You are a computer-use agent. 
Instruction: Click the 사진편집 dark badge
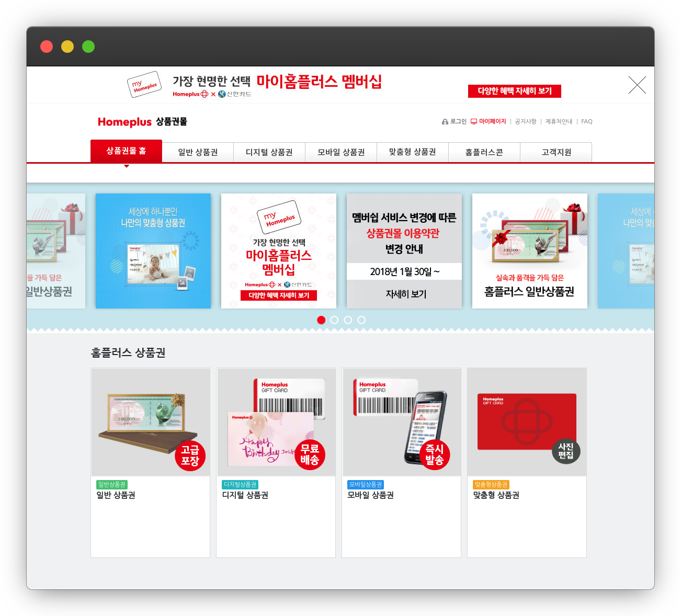tap(566, 451)
